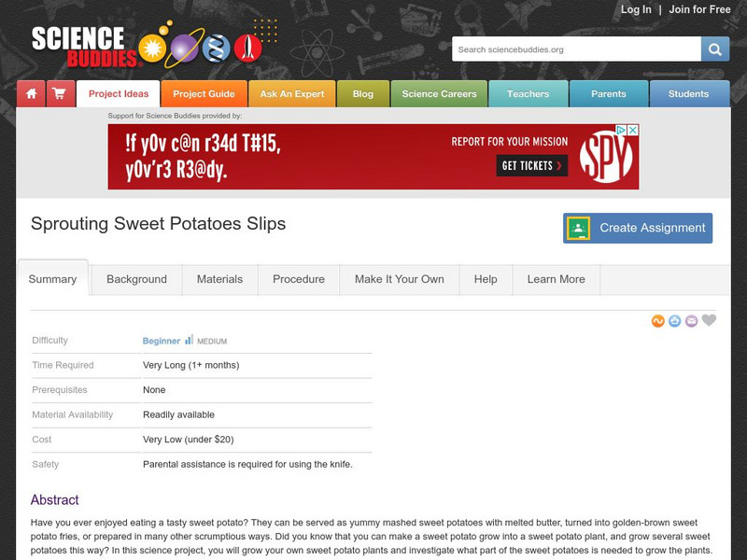Focus the Search sciencebuddies.org field

click(576, 49)
